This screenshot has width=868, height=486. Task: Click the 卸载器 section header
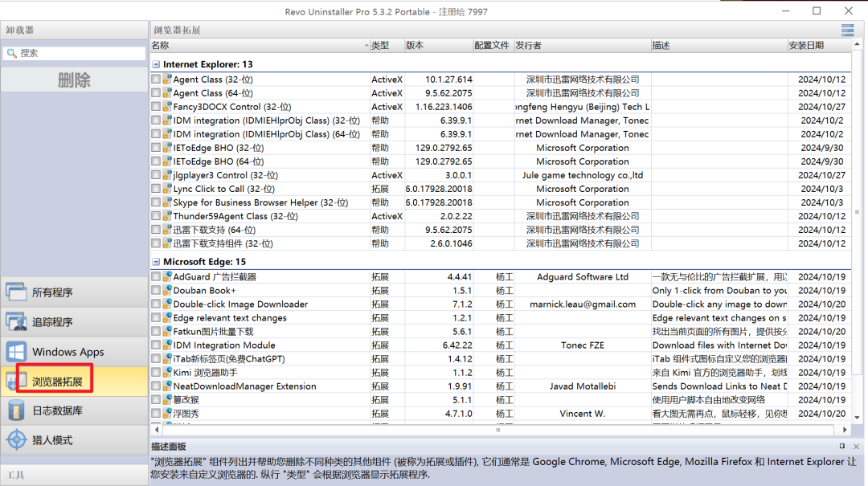[x=74, y=30]
